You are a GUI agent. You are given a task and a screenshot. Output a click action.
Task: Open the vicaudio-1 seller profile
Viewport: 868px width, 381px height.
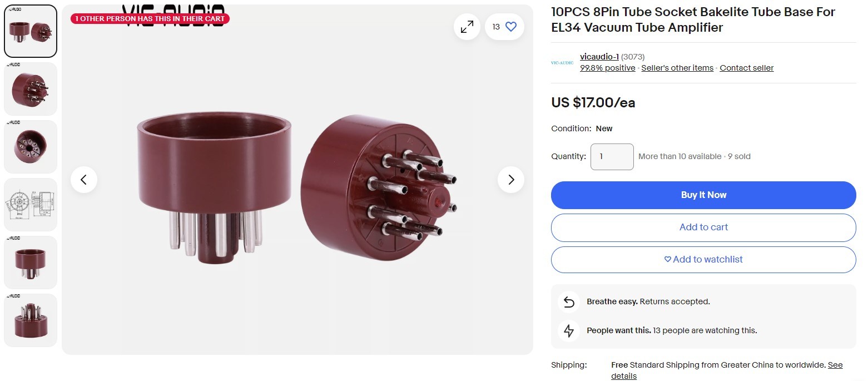click(x=599, y=57)
